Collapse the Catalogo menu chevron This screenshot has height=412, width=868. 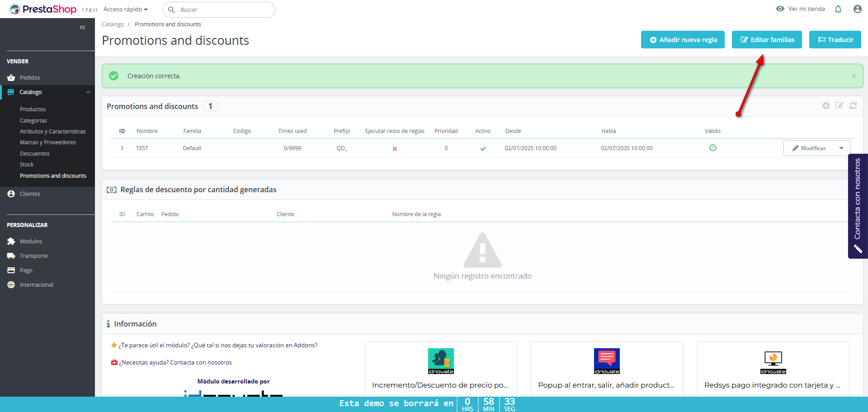[88, 92]
